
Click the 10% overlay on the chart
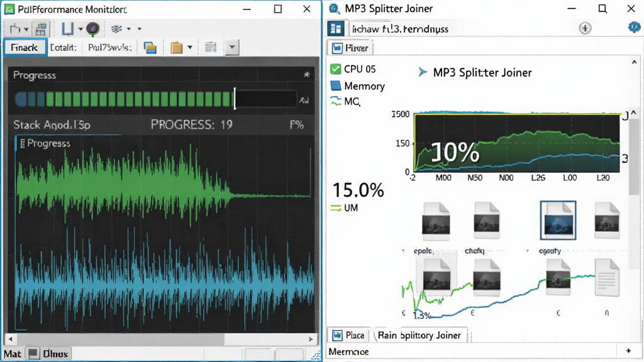click(455, 152)
